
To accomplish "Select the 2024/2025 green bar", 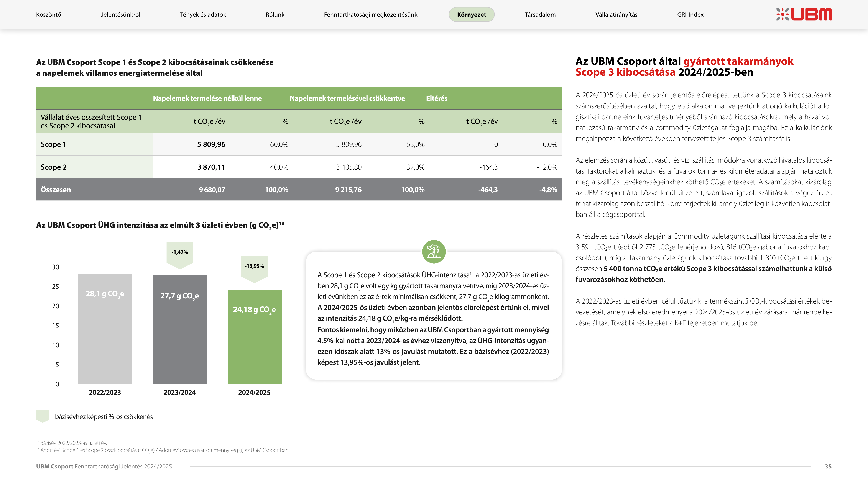I will [255, 337].
